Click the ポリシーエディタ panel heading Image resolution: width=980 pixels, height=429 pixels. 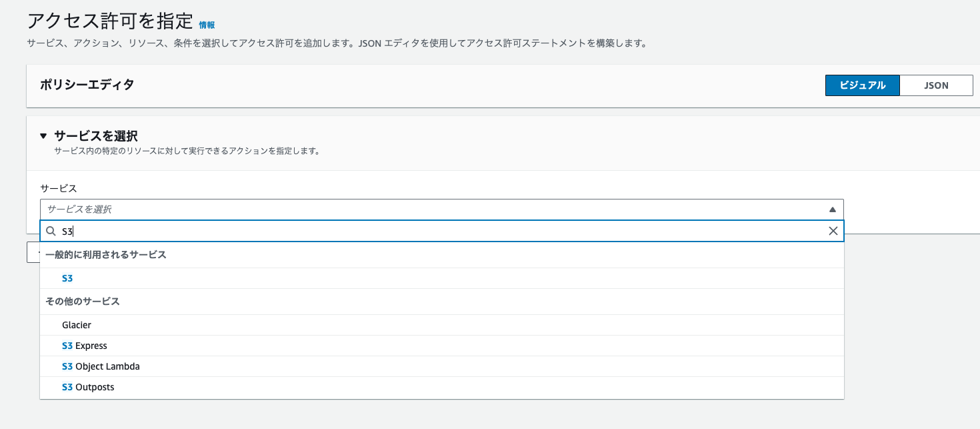87,85
